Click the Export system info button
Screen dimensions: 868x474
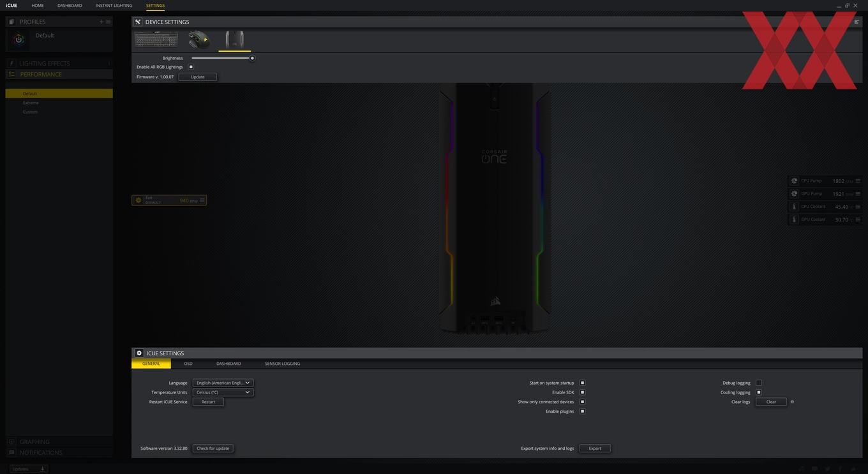[595, 448]
